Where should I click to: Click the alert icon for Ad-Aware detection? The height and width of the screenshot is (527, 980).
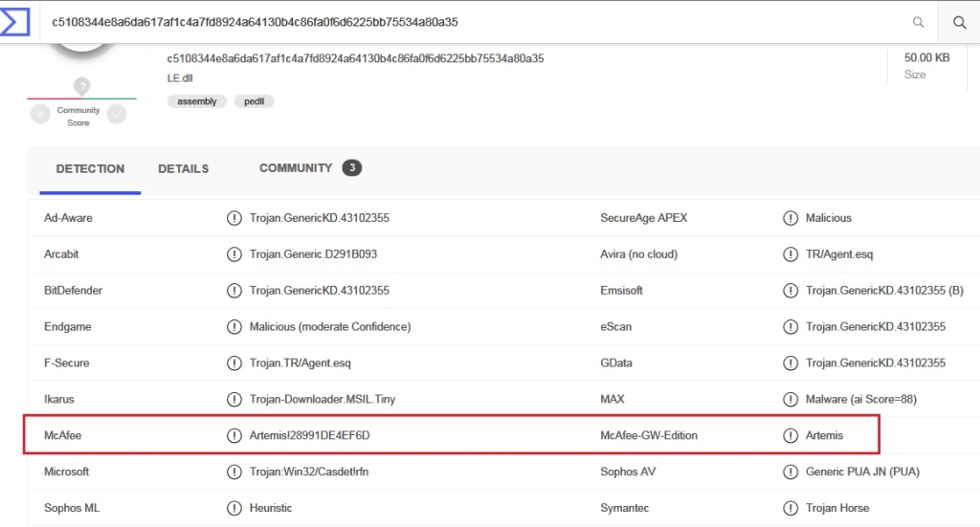(x=234, y=218)
